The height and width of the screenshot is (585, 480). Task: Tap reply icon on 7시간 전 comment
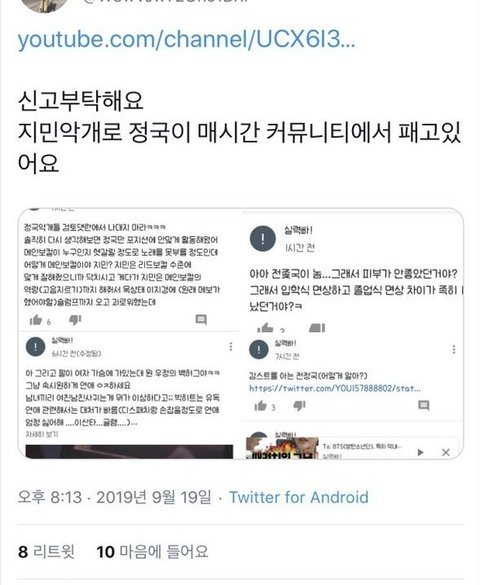click(x=424, y=405)
